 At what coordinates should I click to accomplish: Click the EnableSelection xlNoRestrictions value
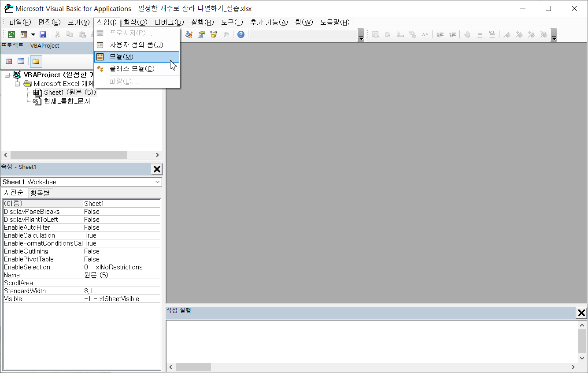click(122, 267)
